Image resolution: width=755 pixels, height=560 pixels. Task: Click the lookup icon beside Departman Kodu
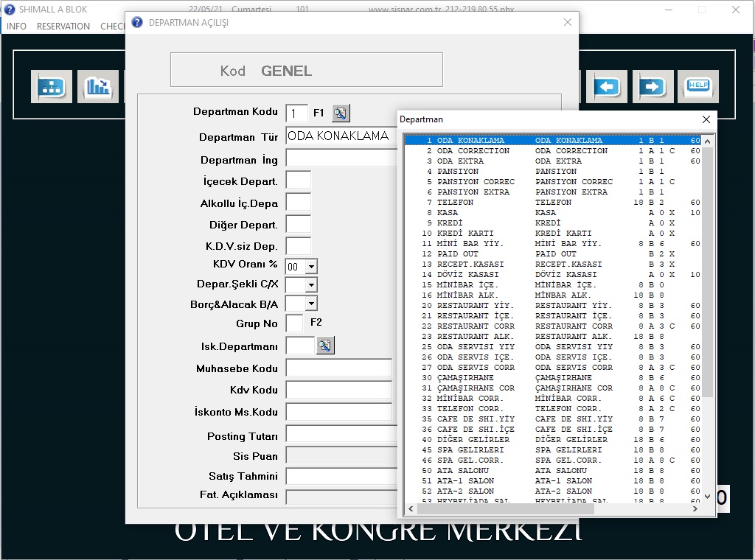click(x=341, y=113)
